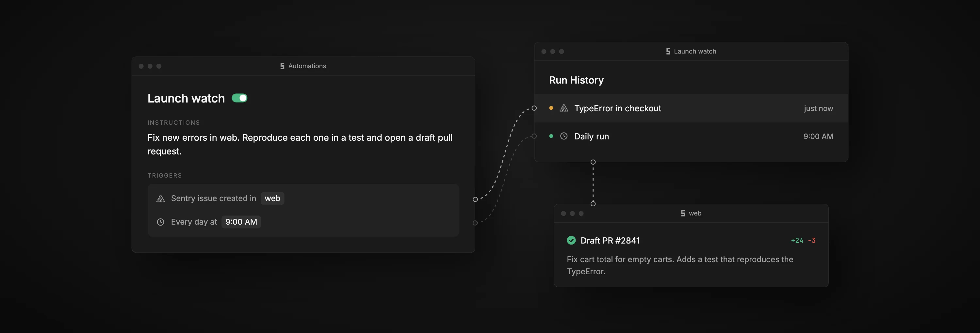The image size is (980, 333).
Task: Click the logo icon in Launch watch title bar
Action: (668, 51)
